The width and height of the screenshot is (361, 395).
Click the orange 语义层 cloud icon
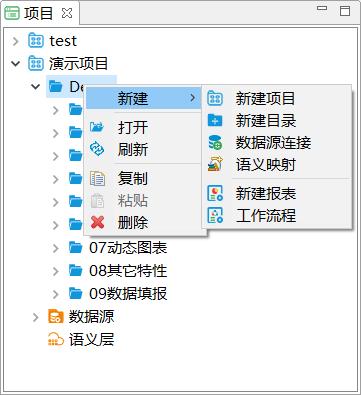click(x=56, y=339)
